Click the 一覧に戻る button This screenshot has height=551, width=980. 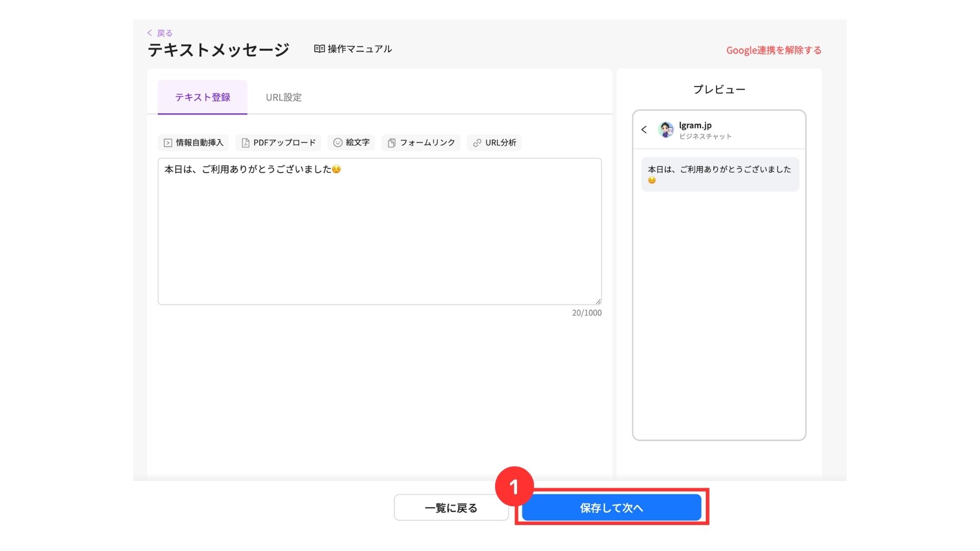coord(451,508)
